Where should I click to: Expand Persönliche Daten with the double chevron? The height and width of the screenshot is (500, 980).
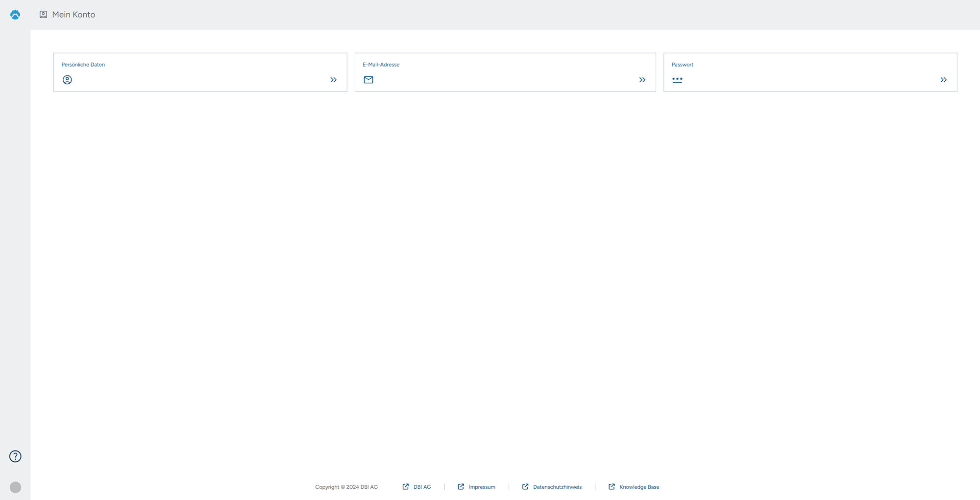(x=333, y=80)
